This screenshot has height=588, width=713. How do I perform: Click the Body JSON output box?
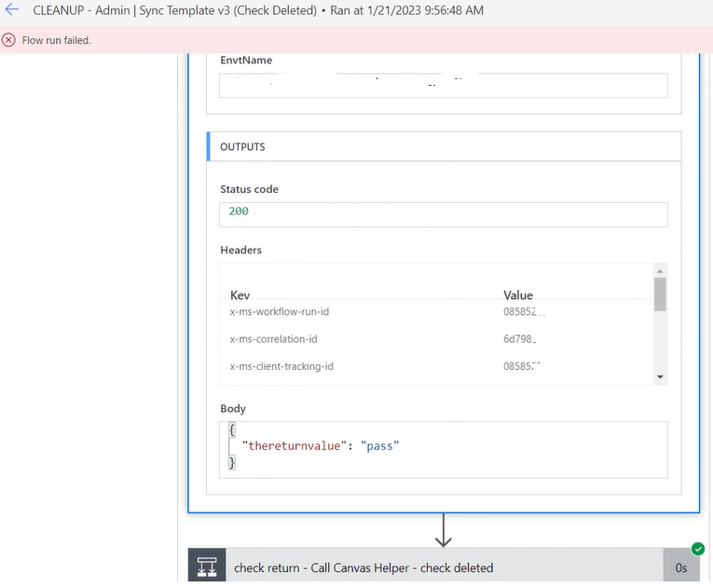(x=444, y=449)
